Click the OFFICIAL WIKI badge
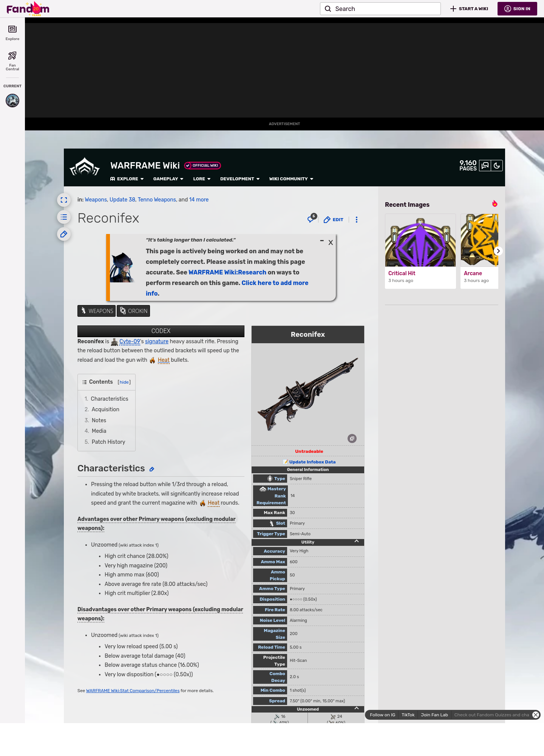The image size is (544, 756). [202, 166]
